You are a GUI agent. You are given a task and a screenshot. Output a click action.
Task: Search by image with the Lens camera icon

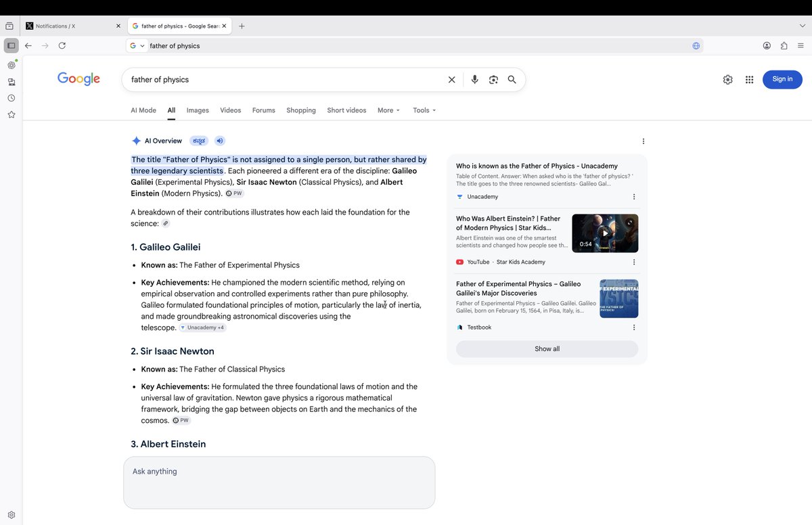(x=493, y=79)
